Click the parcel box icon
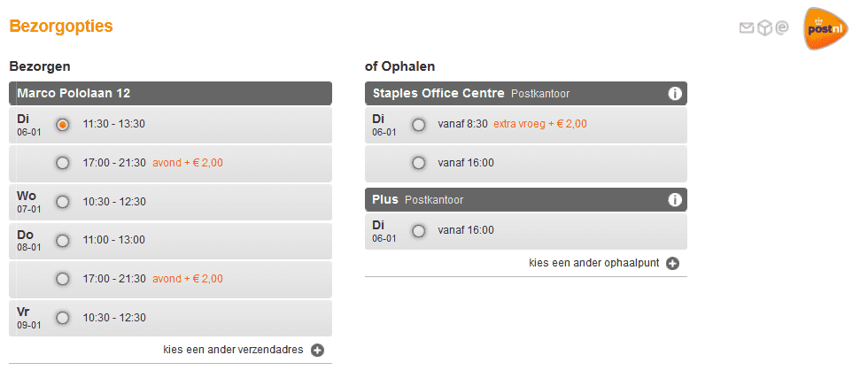This screenshot has height=386, width=868. (x=764, y=28)
